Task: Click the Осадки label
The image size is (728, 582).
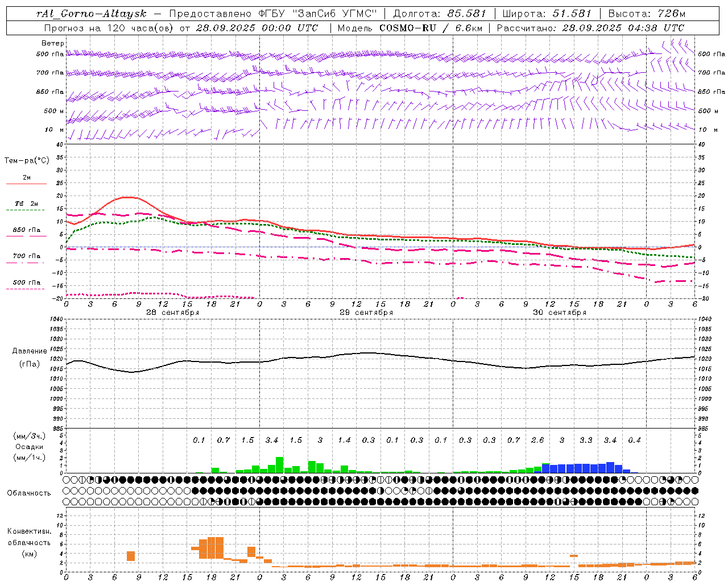Action: pos(30,447)
